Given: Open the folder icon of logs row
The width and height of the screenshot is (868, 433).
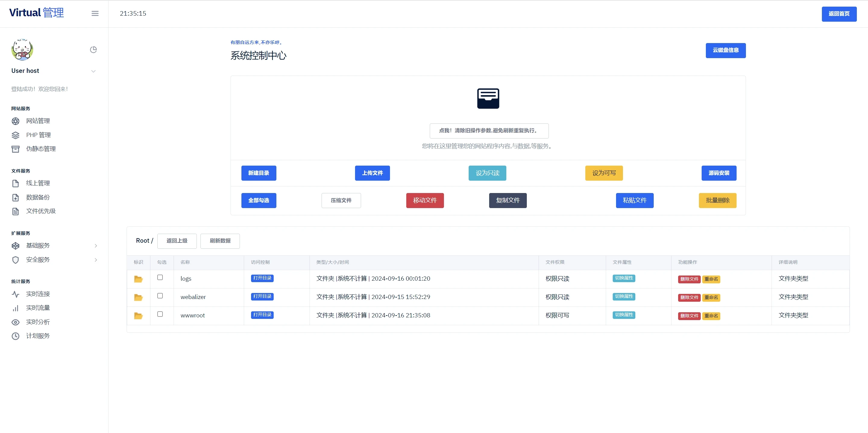Looking at the screenshot, I should click(138, 279).
